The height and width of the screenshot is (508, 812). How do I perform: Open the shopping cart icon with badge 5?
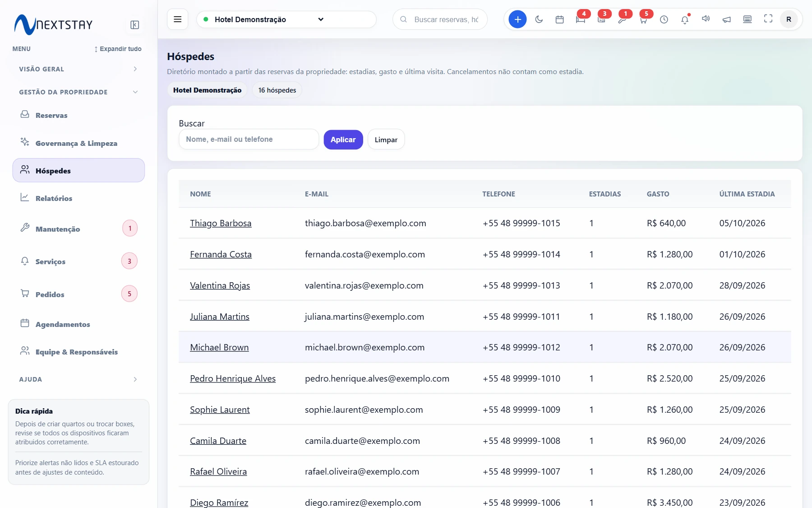pos(643,19)
